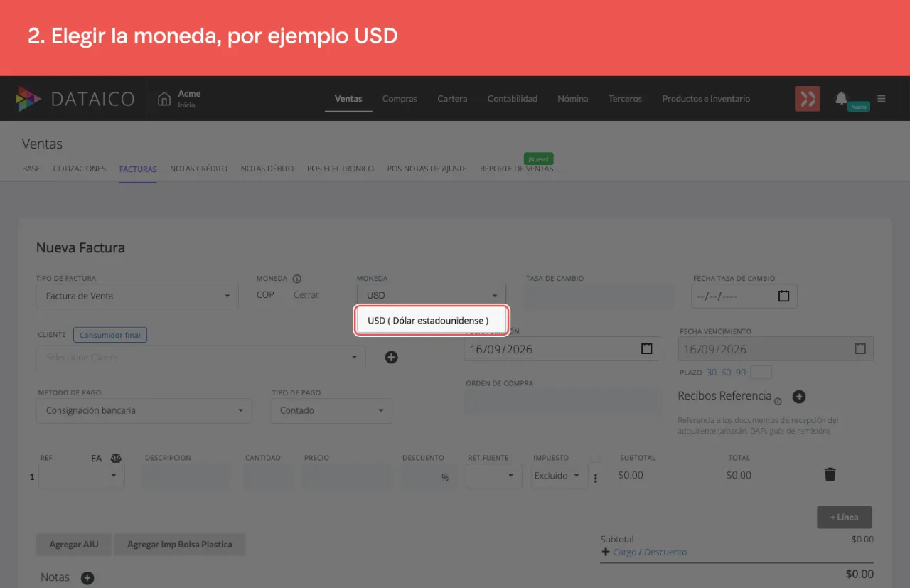Click the plus icon next to Notas

pyautogui.click(x=87, y=578)
